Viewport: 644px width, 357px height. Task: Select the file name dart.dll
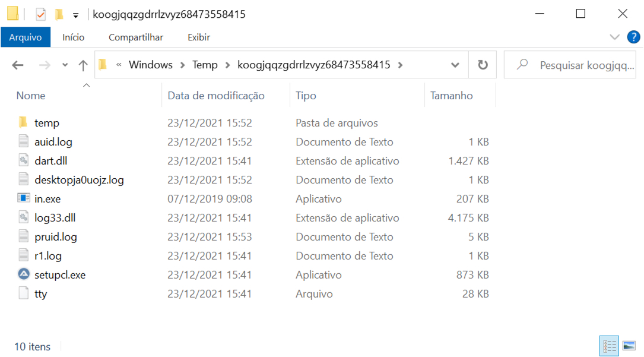51,160
